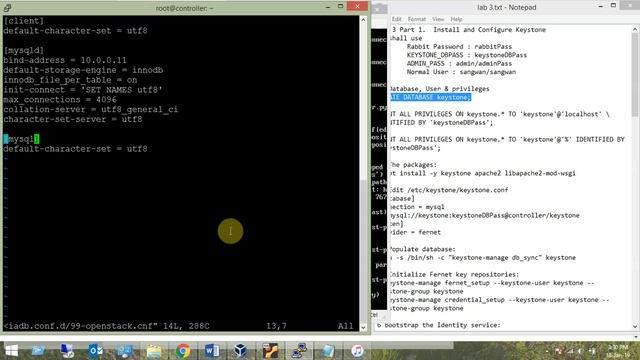Click the 'lab 3.txt - Notepad' title bar

tap(507, 7)
